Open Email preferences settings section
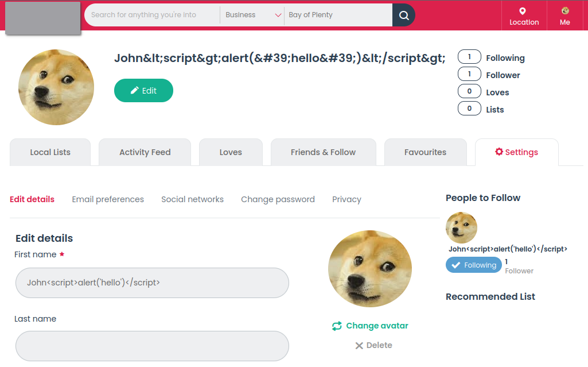 tap(108, 199)
